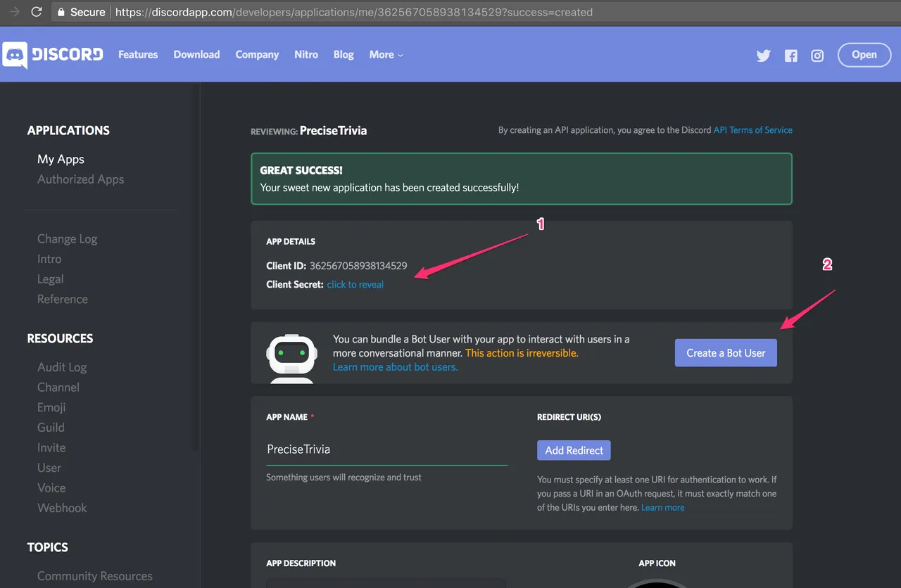Open the Download menu item
Image resolution: width=901 pixels, height=588 pixels.
(x=196, y=55)
